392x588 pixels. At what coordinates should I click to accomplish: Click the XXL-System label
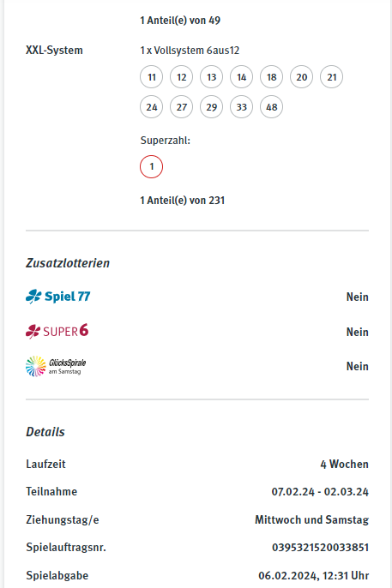coord(54,51)
